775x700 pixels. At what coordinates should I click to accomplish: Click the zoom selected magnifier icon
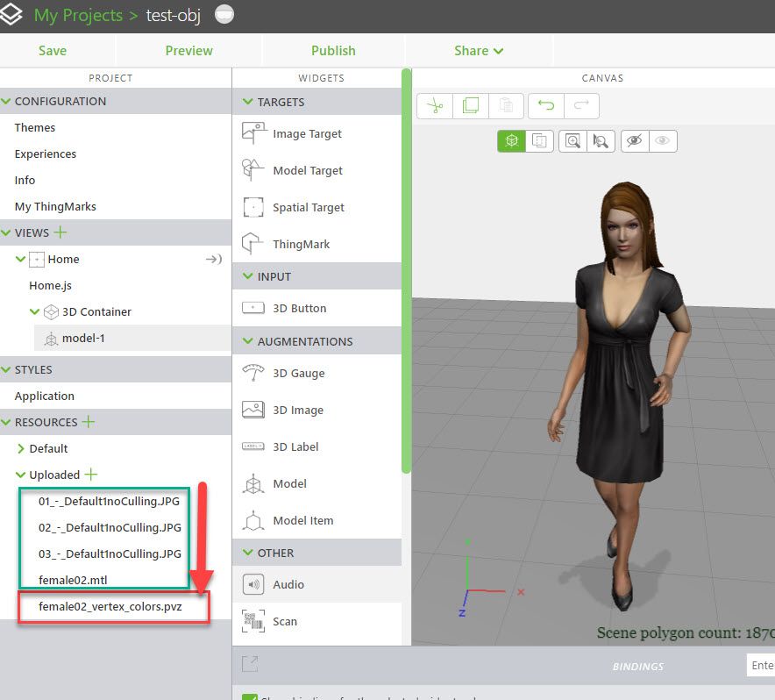[x=601, y=141]
